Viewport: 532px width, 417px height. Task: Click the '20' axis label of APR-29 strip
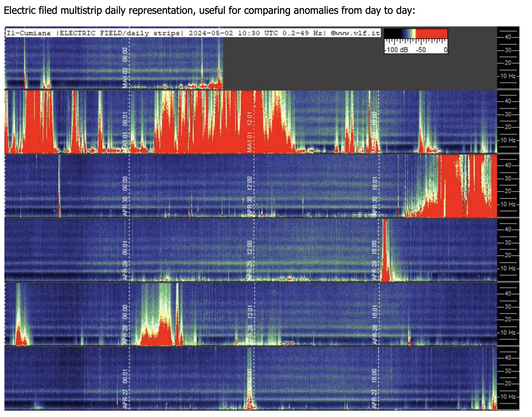click(508, 255)
